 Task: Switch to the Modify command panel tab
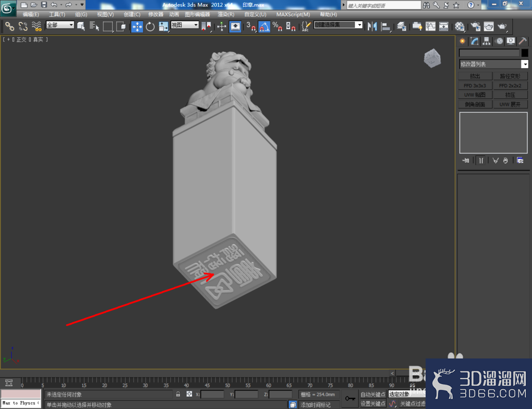(x=475, y=41)
